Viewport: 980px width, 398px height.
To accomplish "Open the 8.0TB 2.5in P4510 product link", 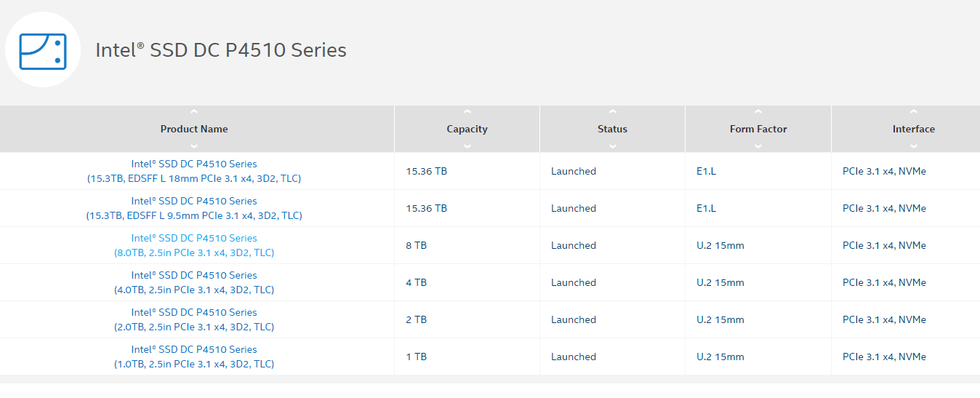I will 194,245.
